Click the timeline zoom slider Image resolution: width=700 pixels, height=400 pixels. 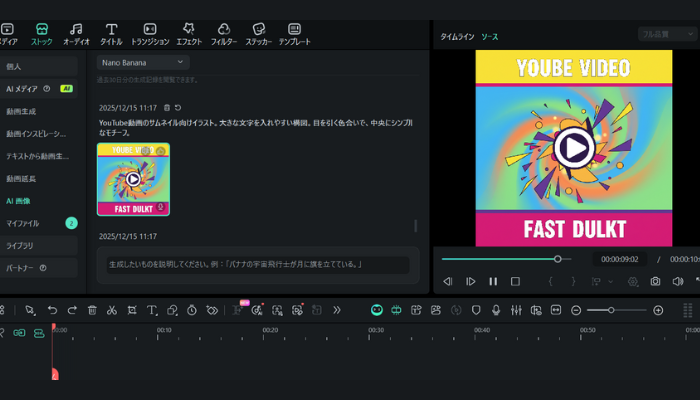617,310
